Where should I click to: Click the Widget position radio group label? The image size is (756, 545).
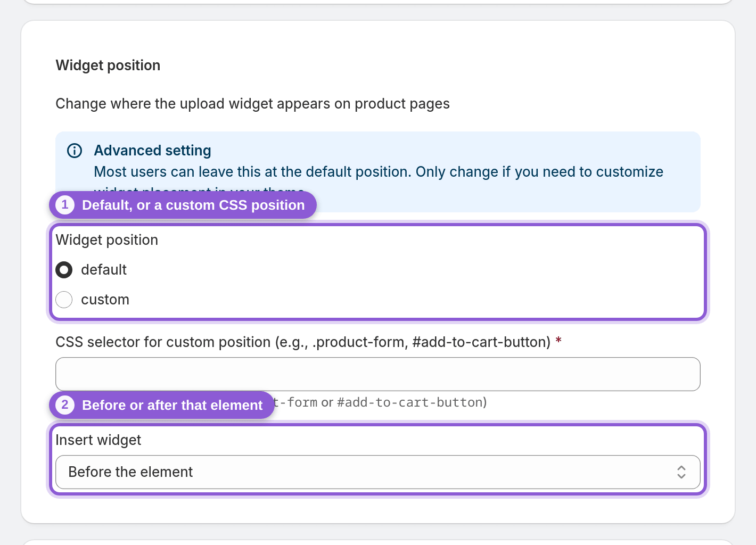pyautogui.click(x=107, y=240)
